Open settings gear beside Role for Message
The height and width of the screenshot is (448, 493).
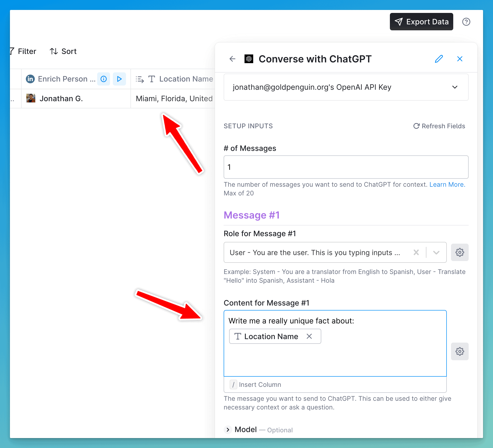pos(460,252)
